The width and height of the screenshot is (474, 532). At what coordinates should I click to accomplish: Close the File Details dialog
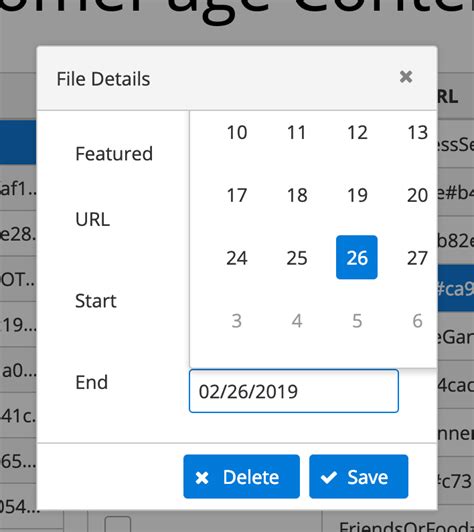[406, 77]
